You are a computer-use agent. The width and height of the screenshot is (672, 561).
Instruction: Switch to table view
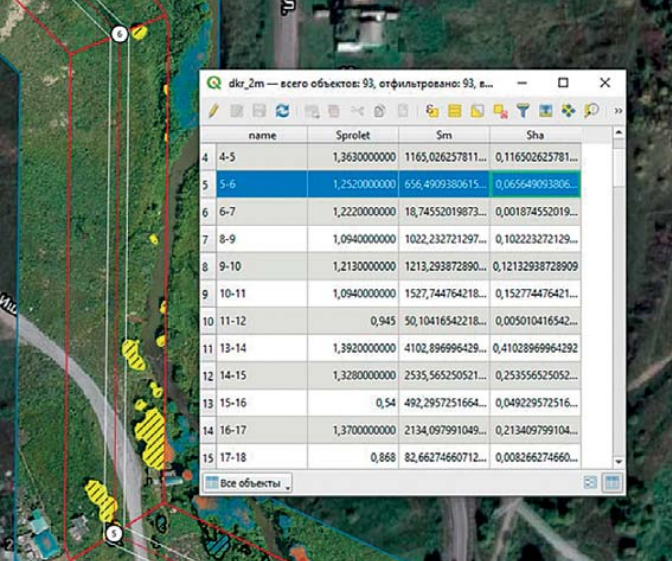611,483
